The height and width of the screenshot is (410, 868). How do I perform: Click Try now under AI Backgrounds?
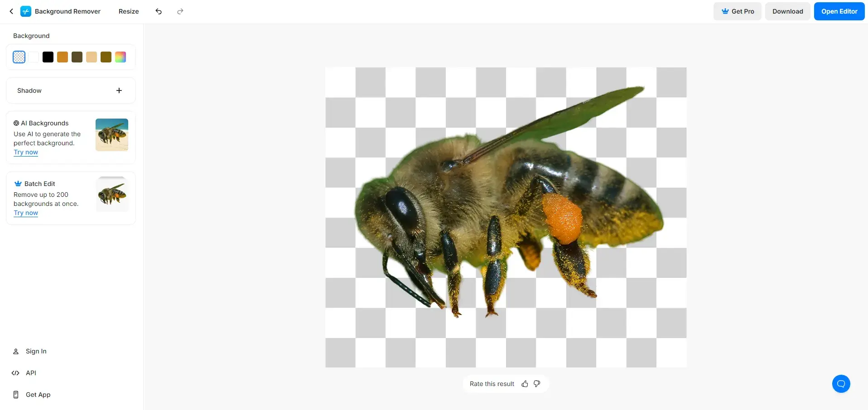pyautogui.click(x=26, y=153)
